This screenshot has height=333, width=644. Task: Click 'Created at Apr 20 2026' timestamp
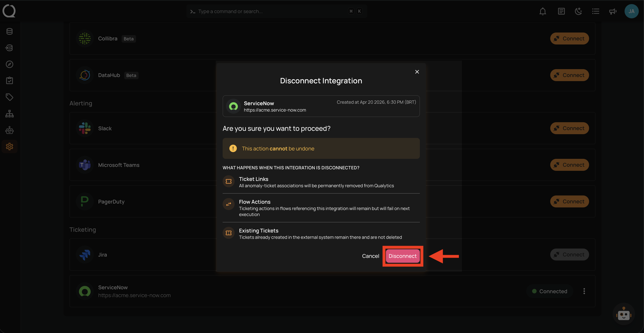tap(376, 102)
